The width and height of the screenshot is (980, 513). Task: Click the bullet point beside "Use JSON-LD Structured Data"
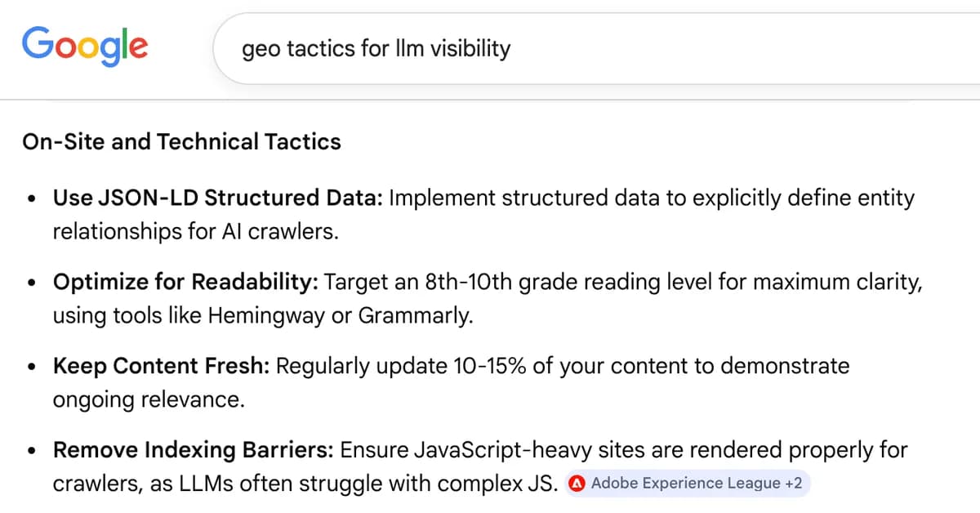31,198
